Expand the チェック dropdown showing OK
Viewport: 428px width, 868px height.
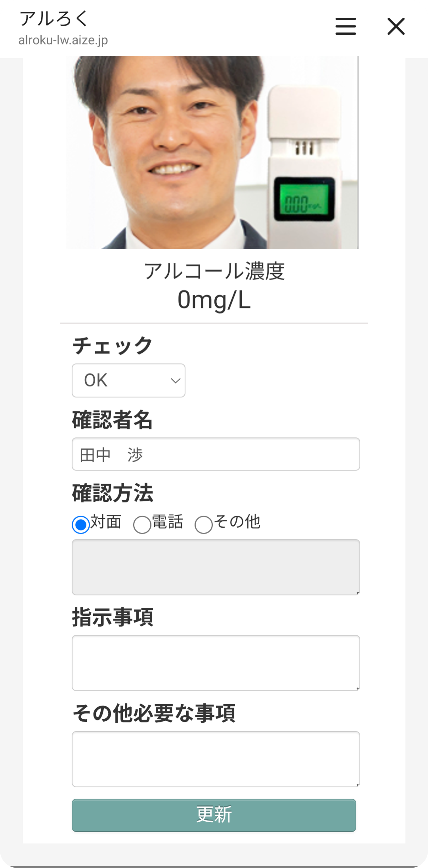(x=129, y=380)
